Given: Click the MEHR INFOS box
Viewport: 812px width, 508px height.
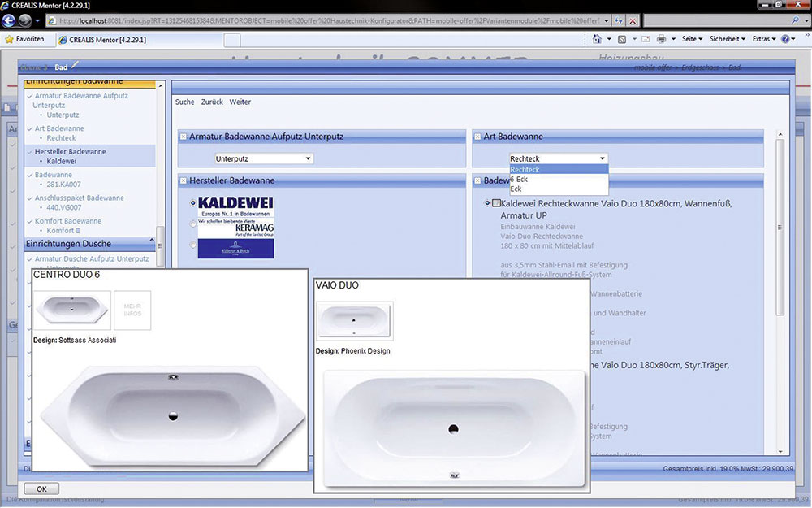Looking at the screenshot, I should [132, 310].
